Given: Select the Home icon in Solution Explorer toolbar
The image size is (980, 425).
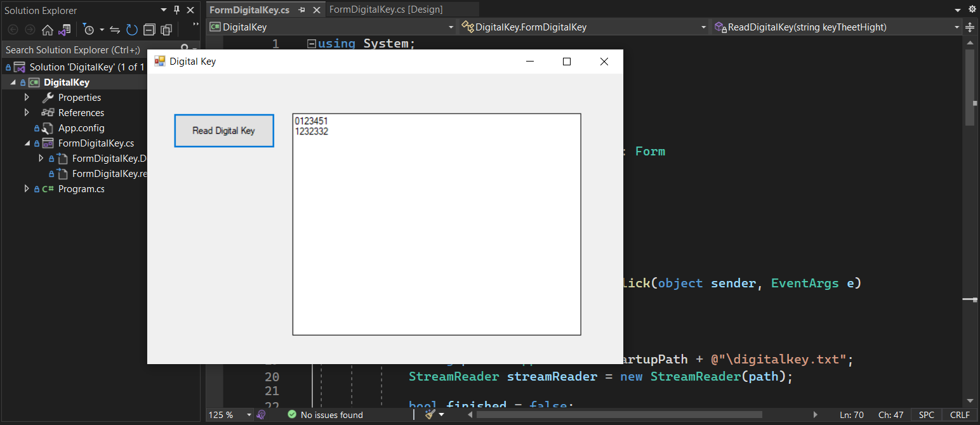Looking at the screenshot, I should (48, 29).
